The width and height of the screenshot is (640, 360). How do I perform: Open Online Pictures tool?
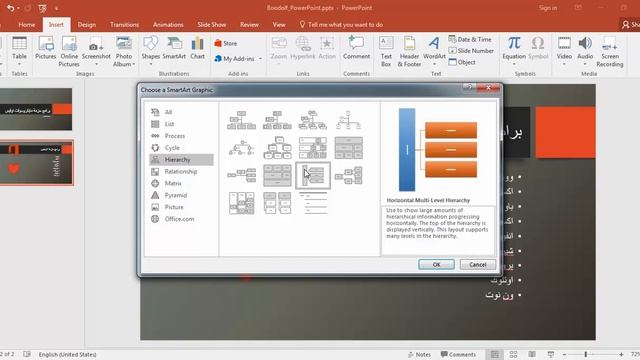coord(69,51)
